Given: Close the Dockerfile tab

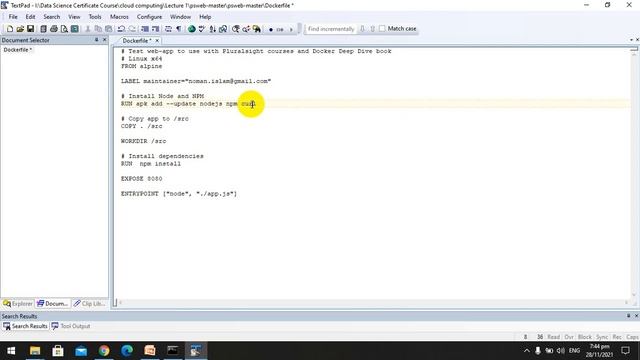Looking at the screenshot, I should coord(157,41).
